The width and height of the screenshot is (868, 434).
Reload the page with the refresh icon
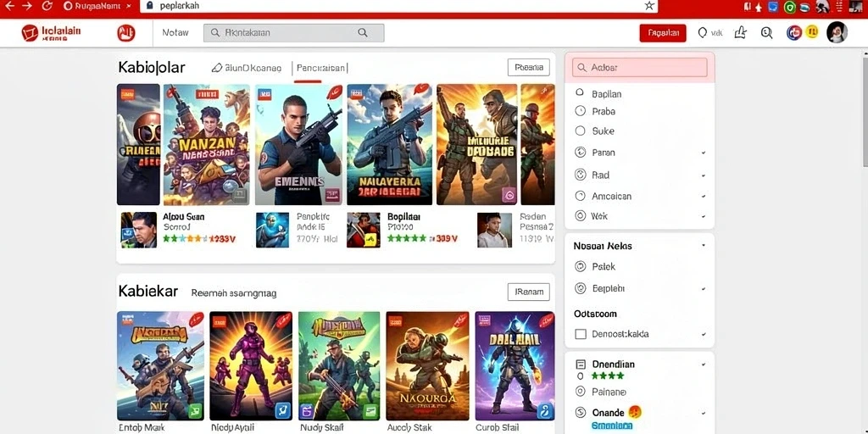tap(47, 6)
